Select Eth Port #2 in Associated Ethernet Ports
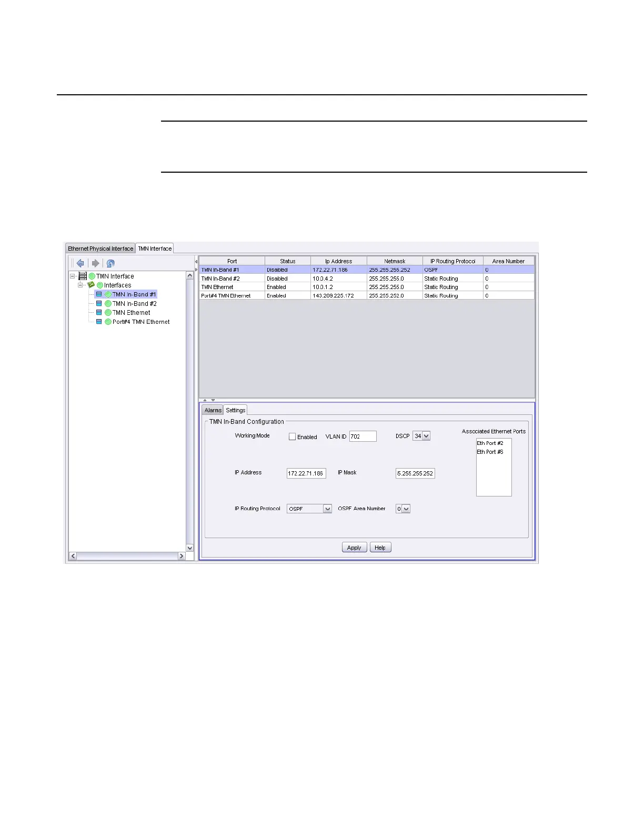Image resolution: width=644 pixels, height=834 pixels. (x=490, y=443)
